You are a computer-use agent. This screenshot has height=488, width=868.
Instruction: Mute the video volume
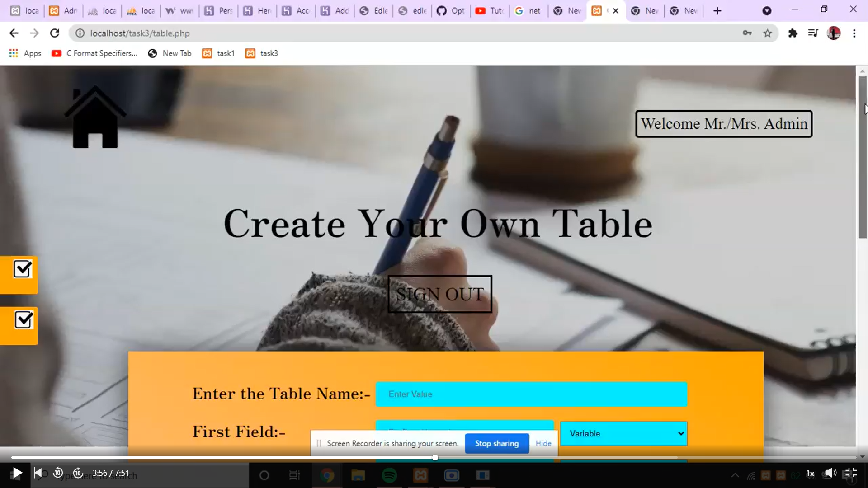pyautogui.click(x=830, y=473)
